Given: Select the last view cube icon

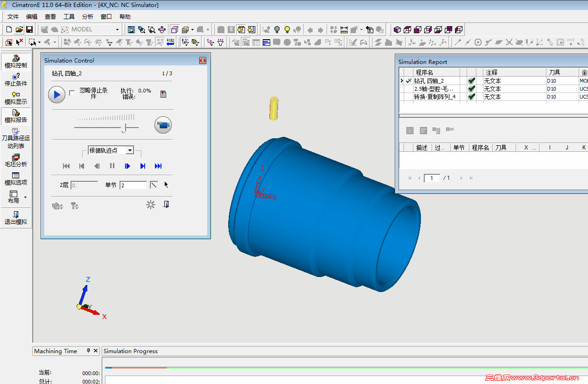Looking at the screenshot, I should point(459,29).
